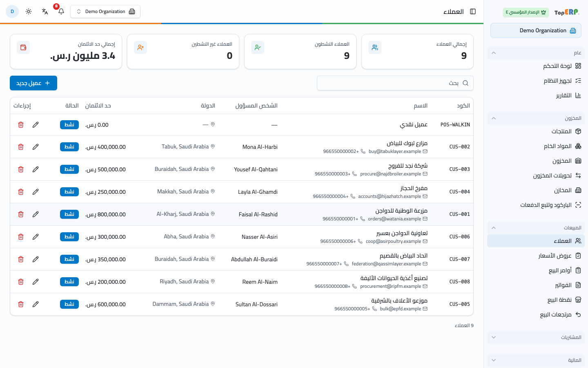
Task: Toggle the light/dark theme sun icon
Action: click(29, 11)
